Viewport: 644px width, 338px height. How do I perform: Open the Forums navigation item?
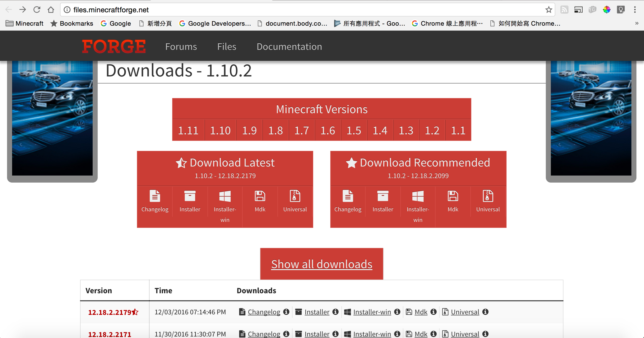pos(181,47)
